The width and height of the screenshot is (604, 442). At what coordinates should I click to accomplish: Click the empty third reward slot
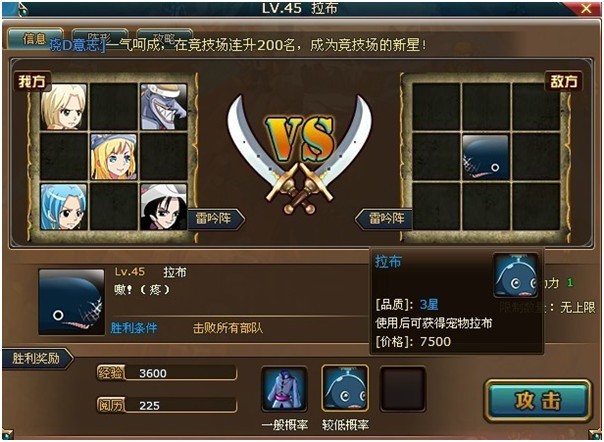403,389
